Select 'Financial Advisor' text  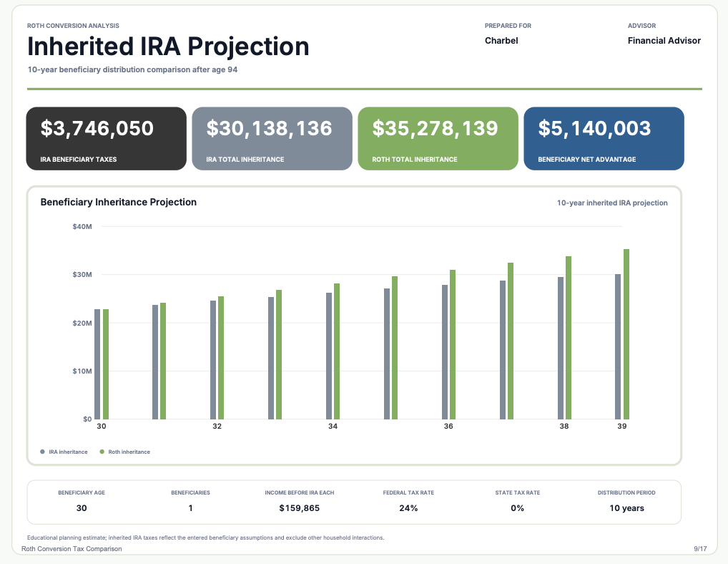point(664,40)
